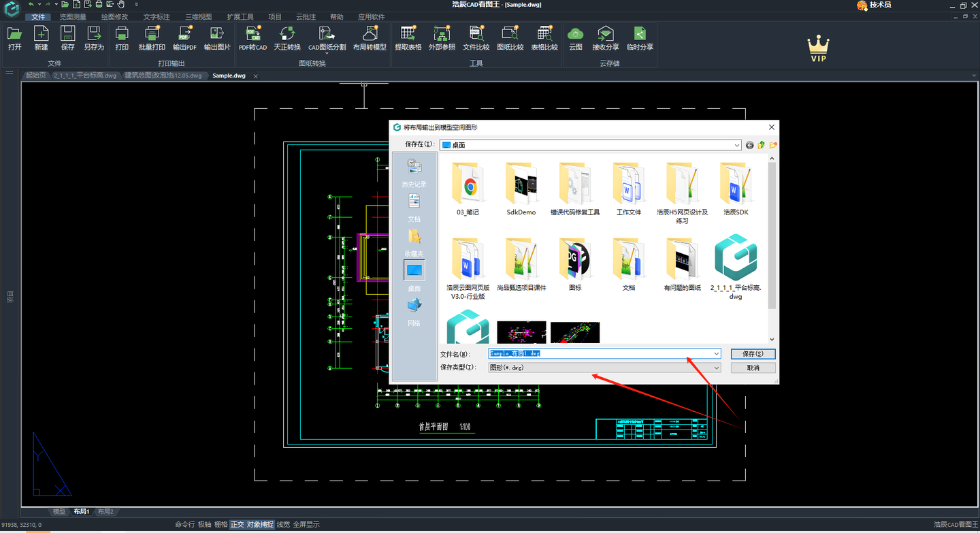
Task: Toggle 极轴 polar tracking in status bar
Action: click(205, 525)
